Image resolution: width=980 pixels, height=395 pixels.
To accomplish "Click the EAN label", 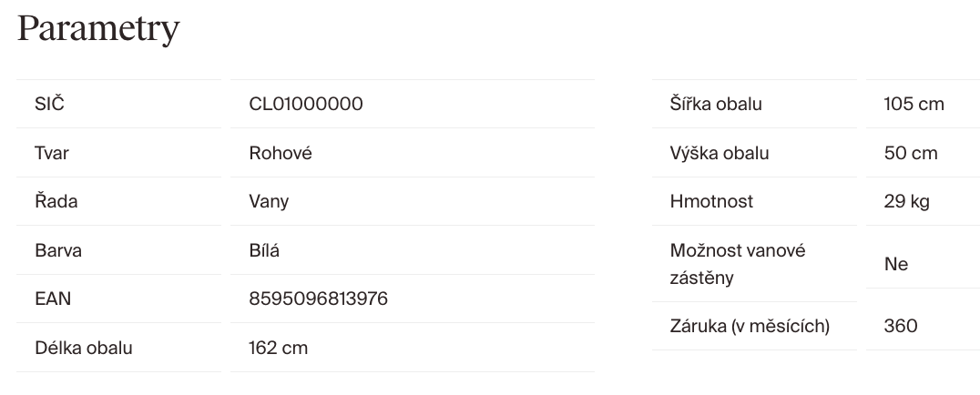I will pos(53,299).
